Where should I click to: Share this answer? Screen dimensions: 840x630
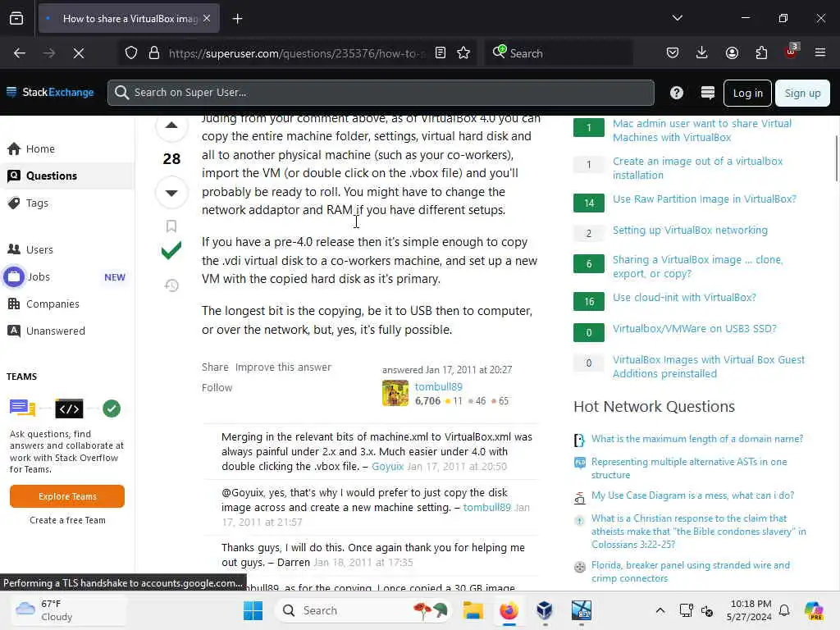215,367
